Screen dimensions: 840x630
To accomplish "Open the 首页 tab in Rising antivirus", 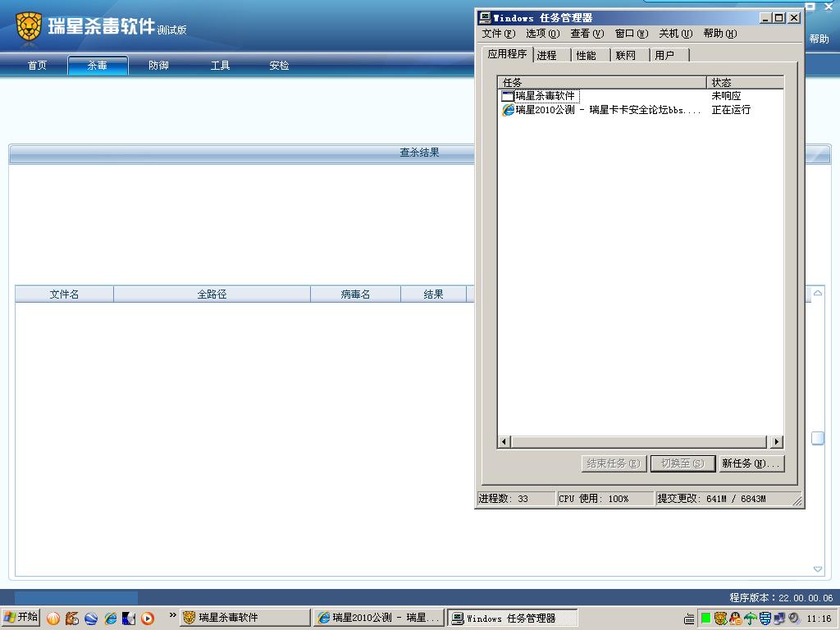I will click(x=37, y=66).
